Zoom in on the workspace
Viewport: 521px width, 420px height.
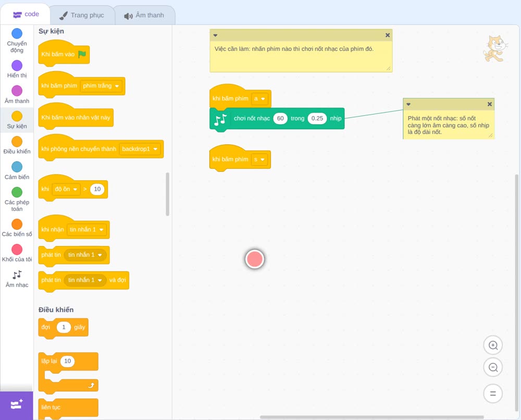[493, 345]
